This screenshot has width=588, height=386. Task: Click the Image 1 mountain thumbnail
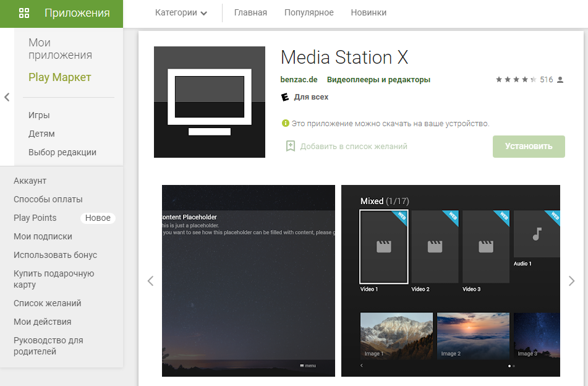pyautogui.click(x=396, y=336)
